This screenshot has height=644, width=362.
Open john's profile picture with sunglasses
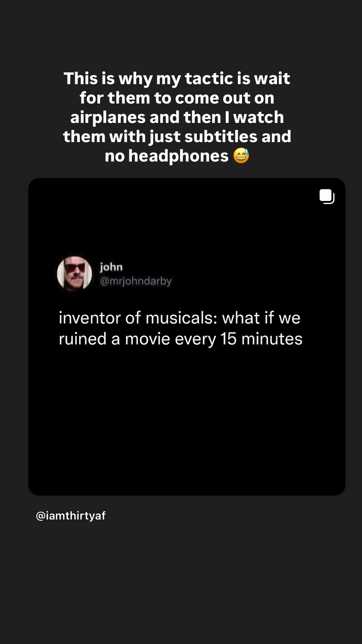(75, 274)
